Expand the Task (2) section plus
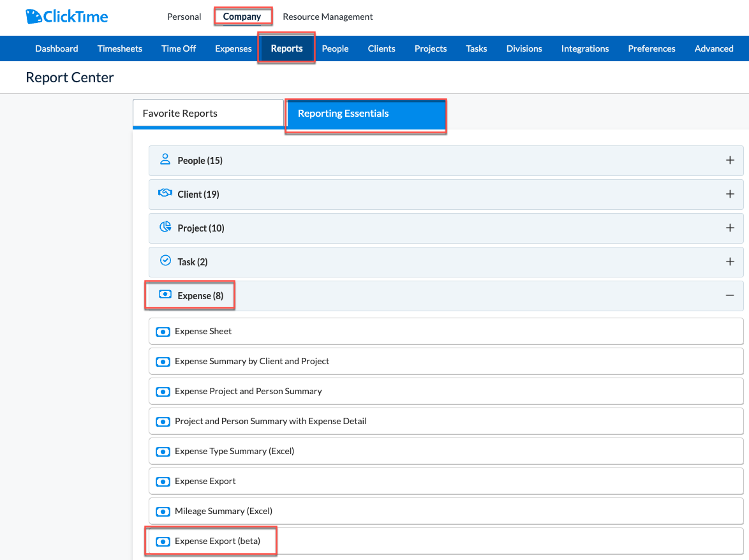 tap(730, 262)
